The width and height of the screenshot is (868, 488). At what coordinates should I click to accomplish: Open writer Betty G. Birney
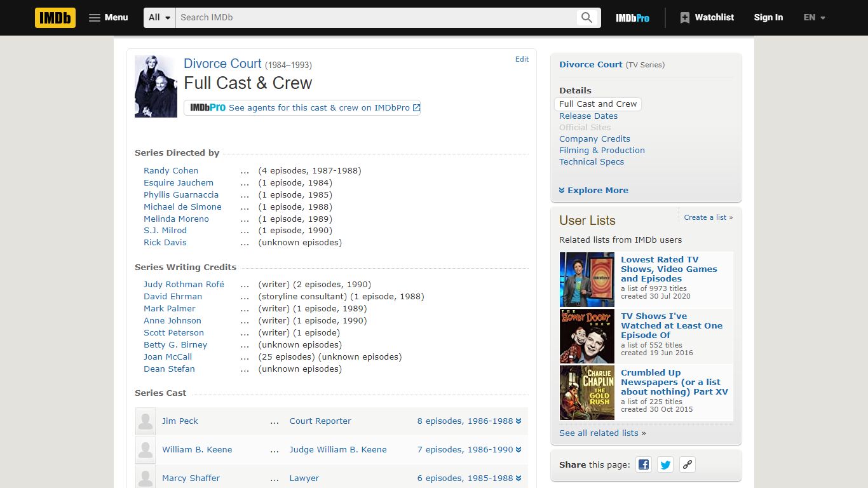pos(175,344)
